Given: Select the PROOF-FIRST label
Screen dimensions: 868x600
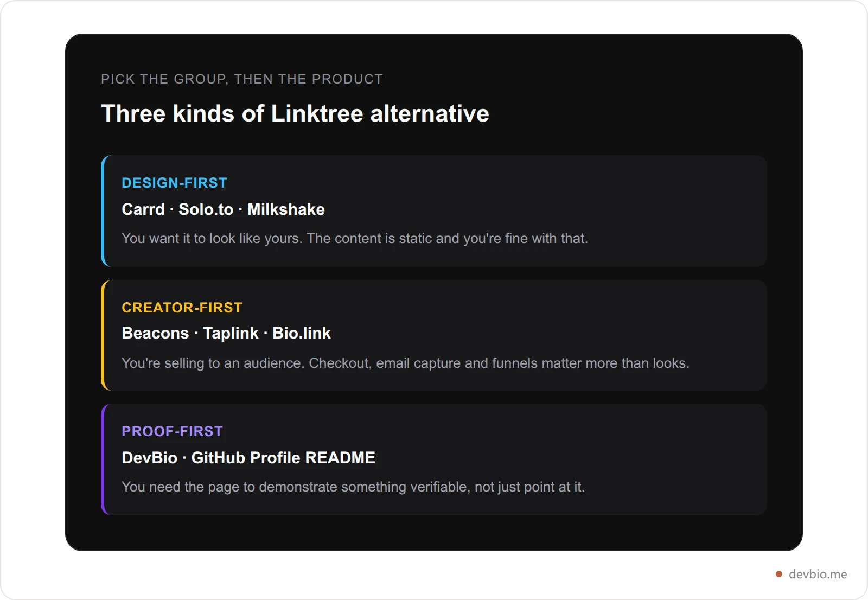Looking at the screenshot, I should click(x=172, y=431).
